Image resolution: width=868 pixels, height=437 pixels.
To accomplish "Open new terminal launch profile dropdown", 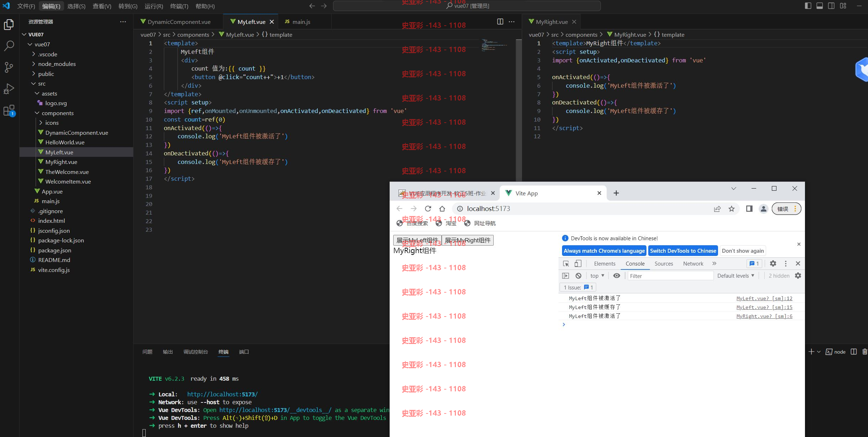I will [819, 352].
